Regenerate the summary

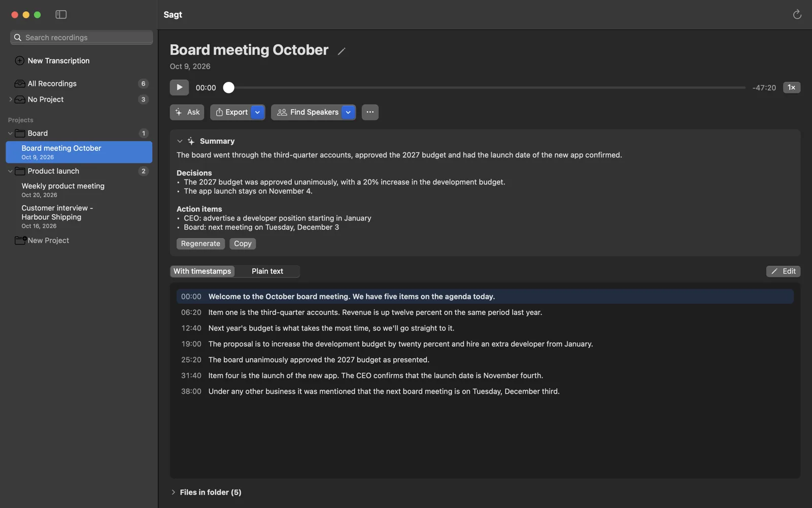pos(200,244)
